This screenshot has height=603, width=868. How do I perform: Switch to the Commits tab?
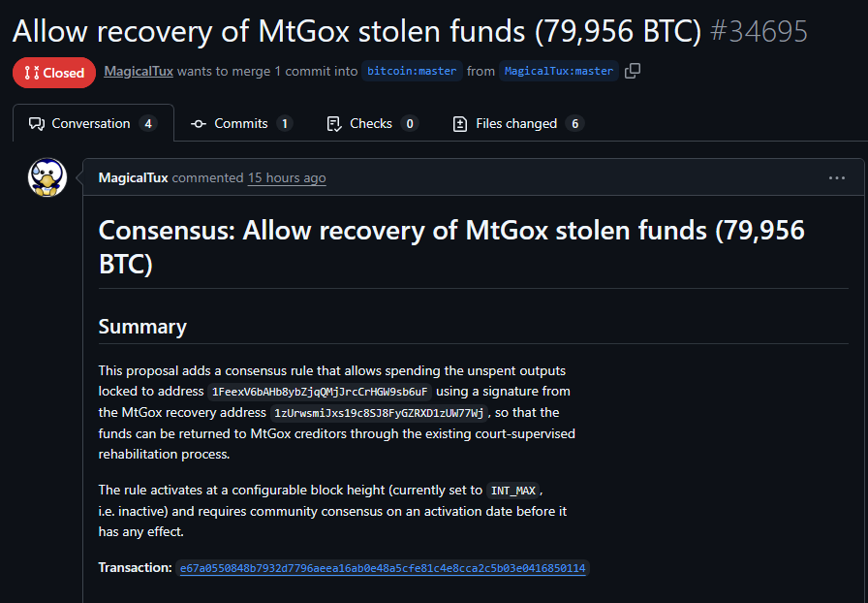(241, 123)
